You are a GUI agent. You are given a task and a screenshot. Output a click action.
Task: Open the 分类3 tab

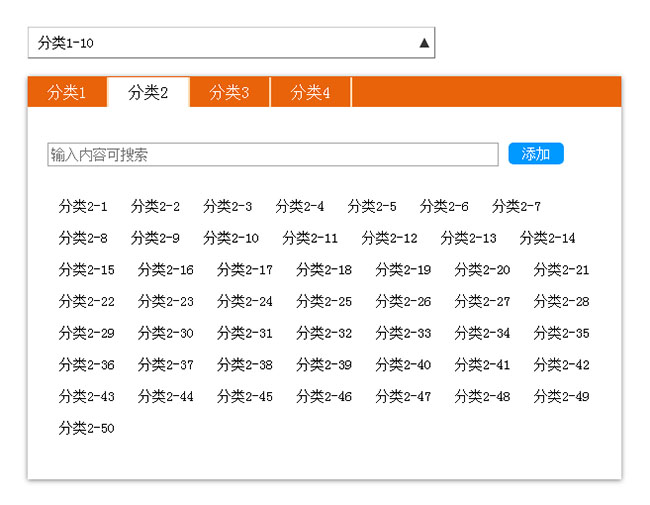tap(229, 93)
